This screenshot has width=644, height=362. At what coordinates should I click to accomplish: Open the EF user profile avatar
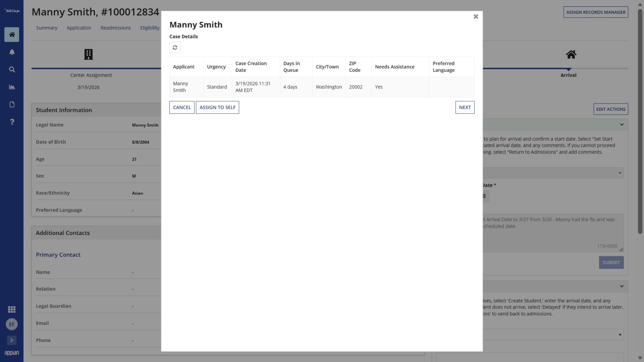click(x=12, y=324)
